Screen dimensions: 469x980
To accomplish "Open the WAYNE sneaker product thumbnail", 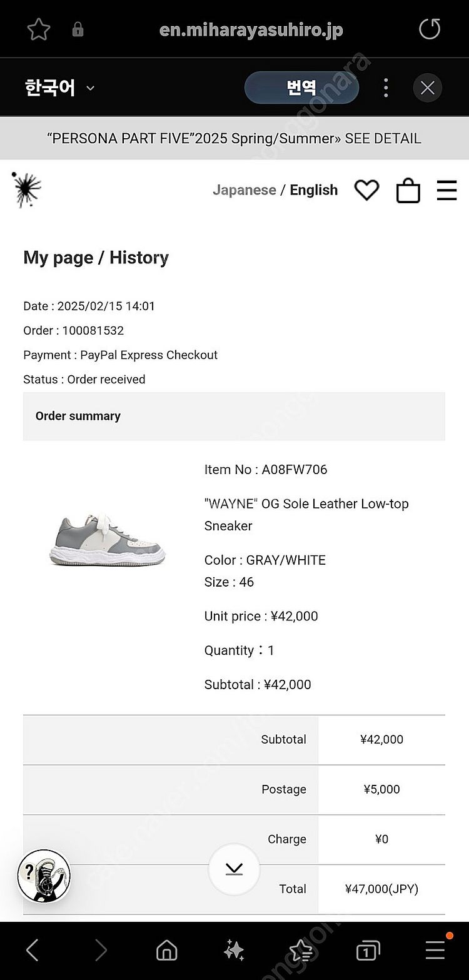I will pos(107,538).
